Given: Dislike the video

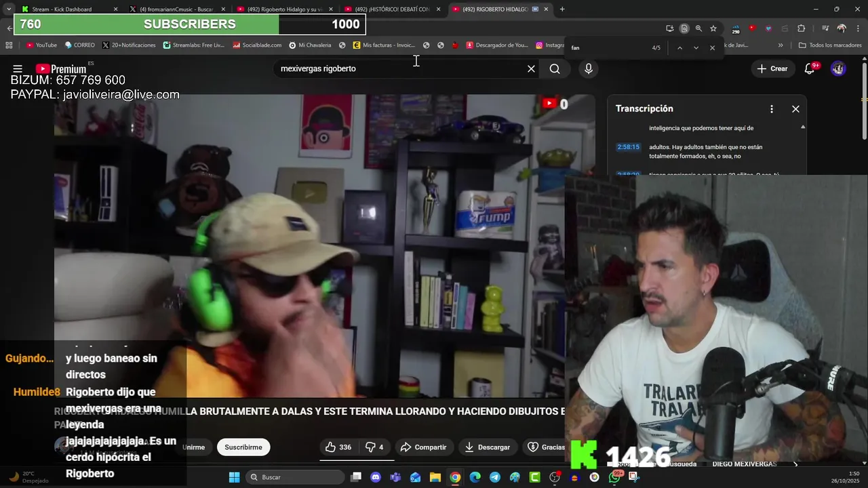Looking at the screenshot, I should tap(374, 447).
